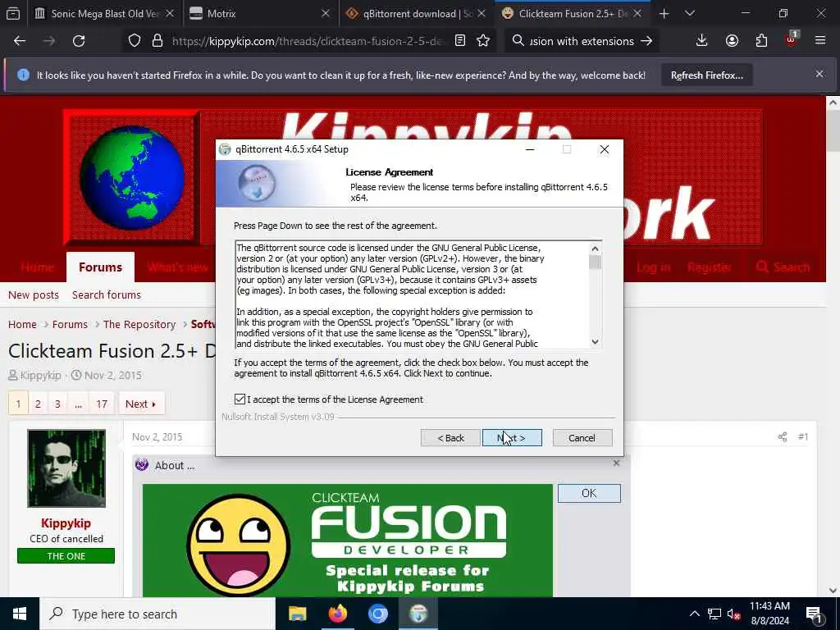
Task: Open Firefox Extensions panel
Action: [761, 41]
